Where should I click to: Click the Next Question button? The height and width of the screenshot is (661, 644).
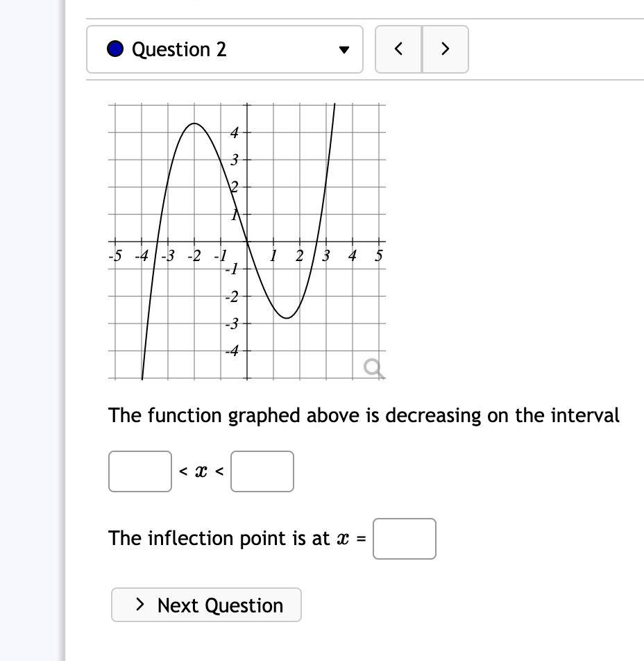point(206,605)
